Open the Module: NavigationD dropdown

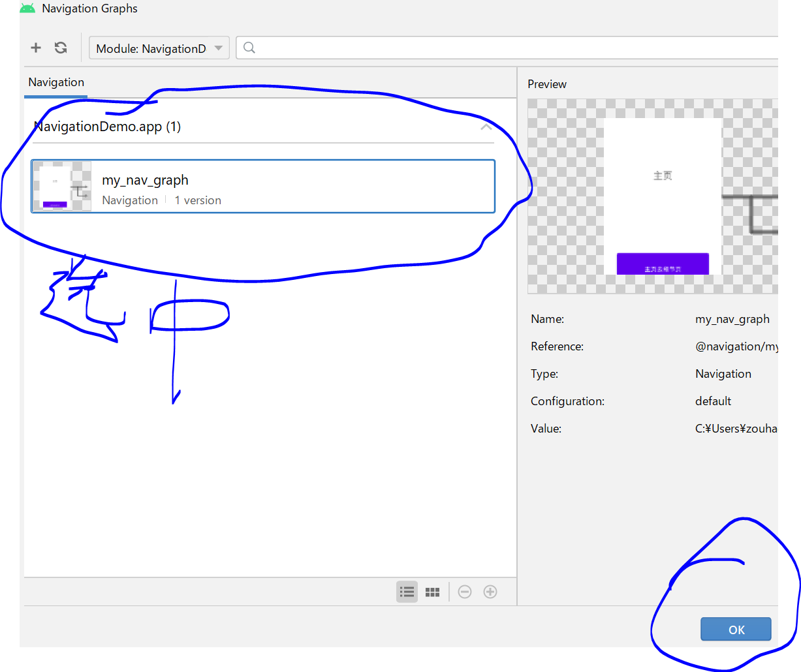pyautogui.click(x=159, y=48)
